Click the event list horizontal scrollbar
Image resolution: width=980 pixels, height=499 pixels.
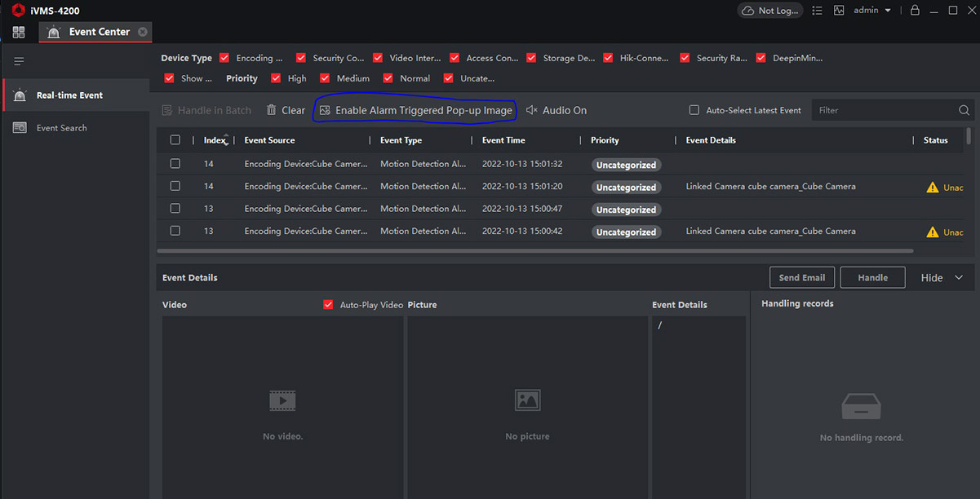pos(534,251)
